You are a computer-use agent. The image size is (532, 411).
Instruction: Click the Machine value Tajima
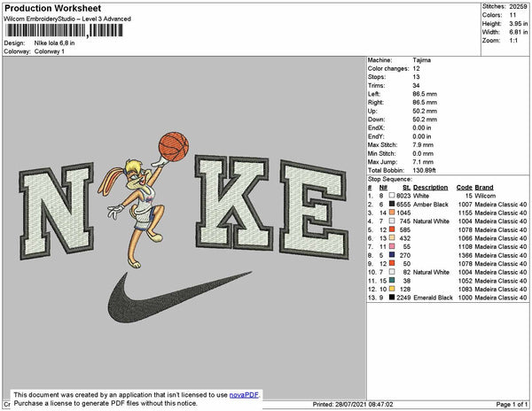[422, 60]
